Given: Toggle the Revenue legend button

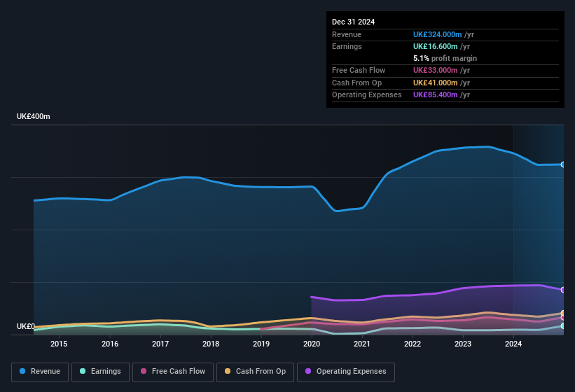Looking at the screenshot, I should (40, 372).
